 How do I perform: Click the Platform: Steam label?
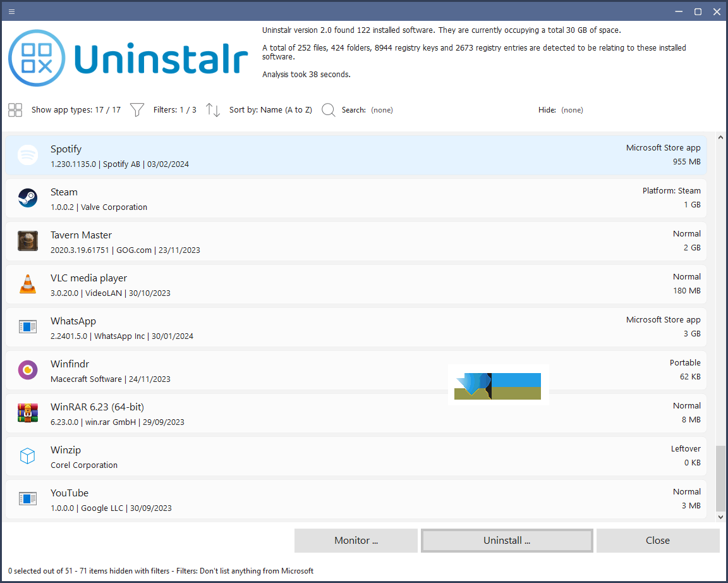pyautogui.click(x=671, y=190)
